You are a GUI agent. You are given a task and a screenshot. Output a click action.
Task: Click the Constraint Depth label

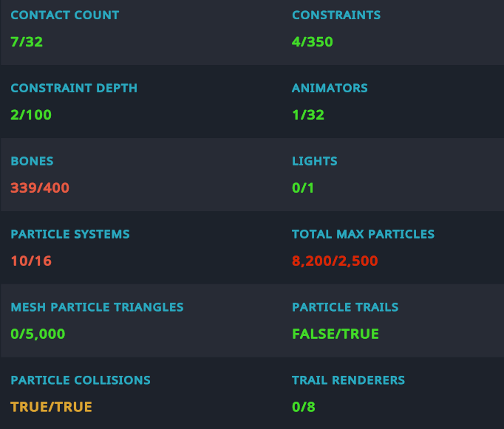(x=74, y=88)
